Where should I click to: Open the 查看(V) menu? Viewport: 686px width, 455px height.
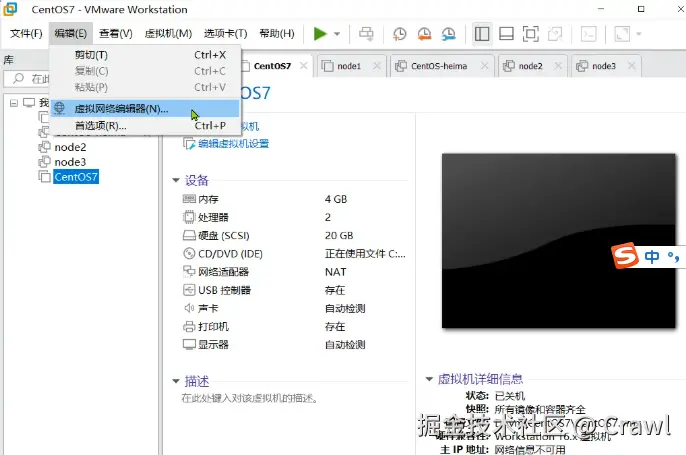pyautogui.click(x=116, y=33)
